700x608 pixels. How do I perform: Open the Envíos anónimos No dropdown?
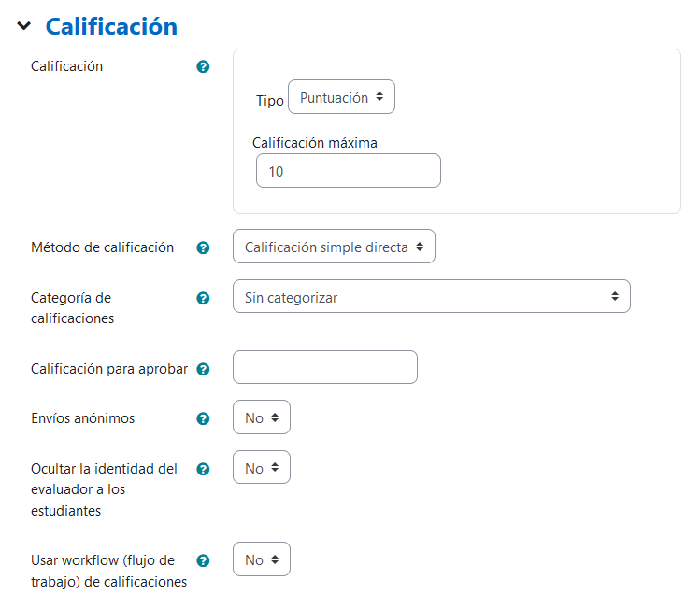coord(262,417)
